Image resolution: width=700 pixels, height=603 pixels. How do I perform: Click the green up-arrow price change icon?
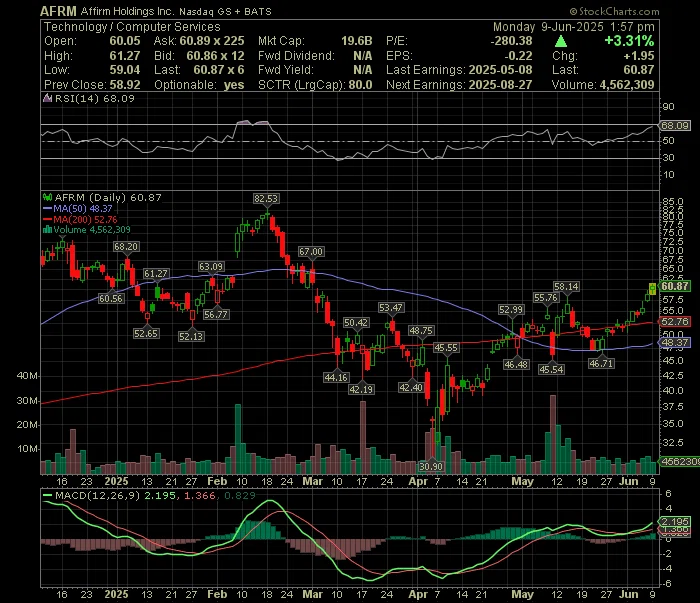pos(561,41)
